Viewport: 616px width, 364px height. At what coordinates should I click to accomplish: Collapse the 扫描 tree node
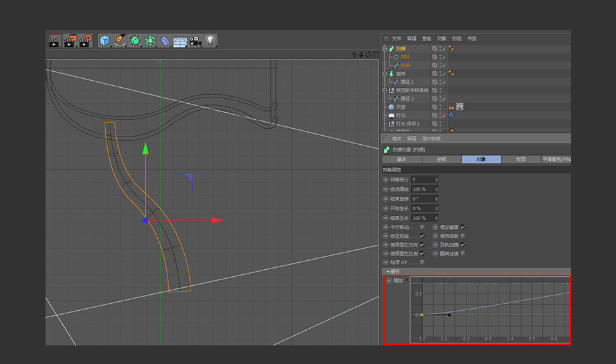point(385,49)
